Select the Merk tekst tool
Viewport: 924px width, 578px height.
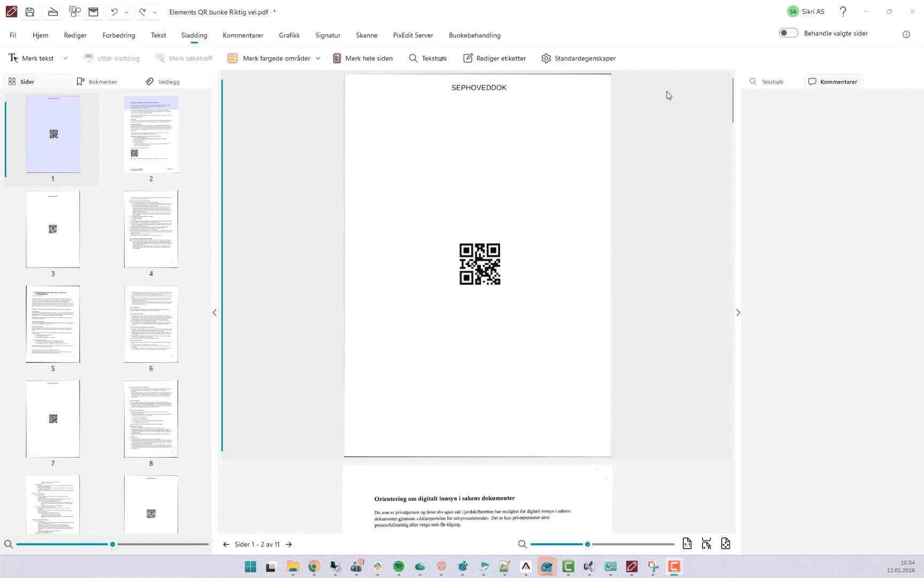(31, 58)
